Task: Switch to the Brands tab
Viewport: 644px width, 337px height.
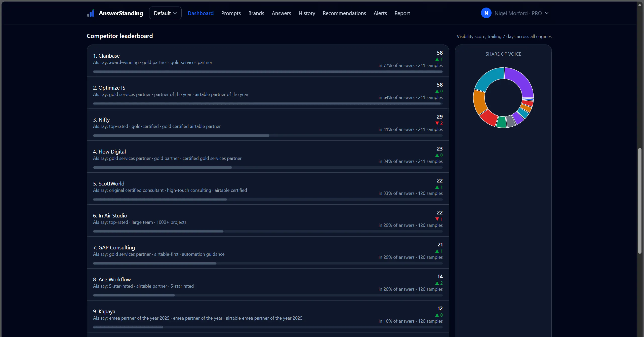Action: 256,13
